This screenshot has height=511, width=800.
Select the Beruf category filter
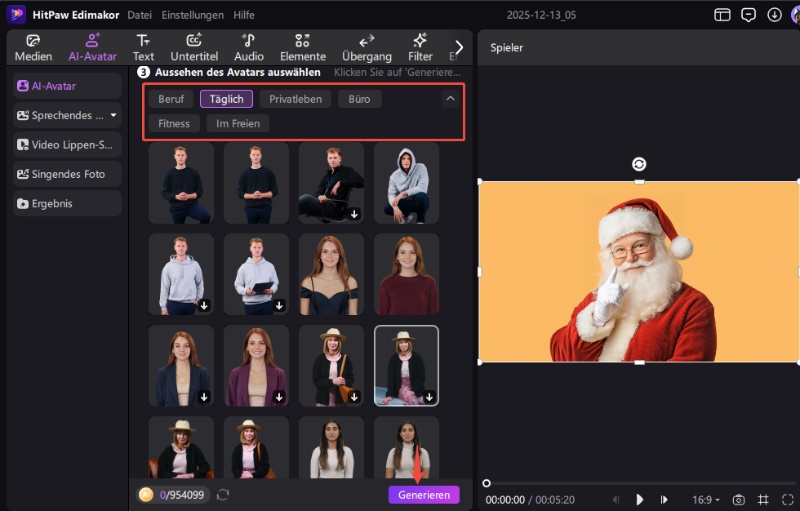point(170,99)
